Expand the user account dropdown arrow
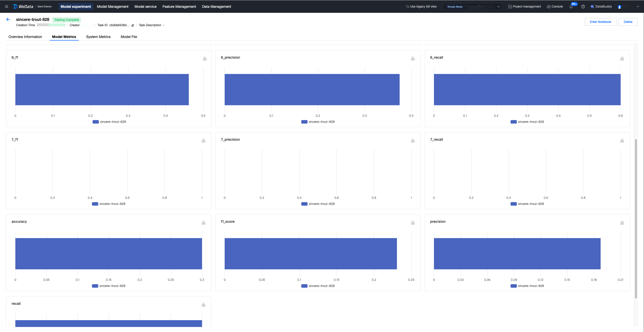This screenshot has width=644, height=332. pos(638,7)
